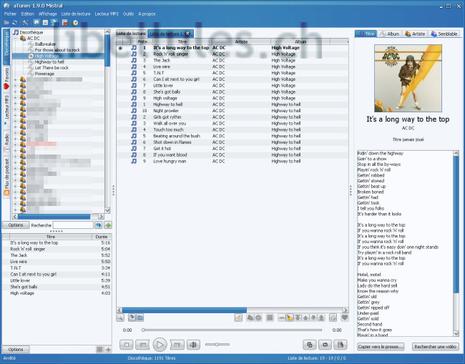
Task: Click the Rechercher une vidéo button
Action: pyautogui.click(x=435, y=347)
